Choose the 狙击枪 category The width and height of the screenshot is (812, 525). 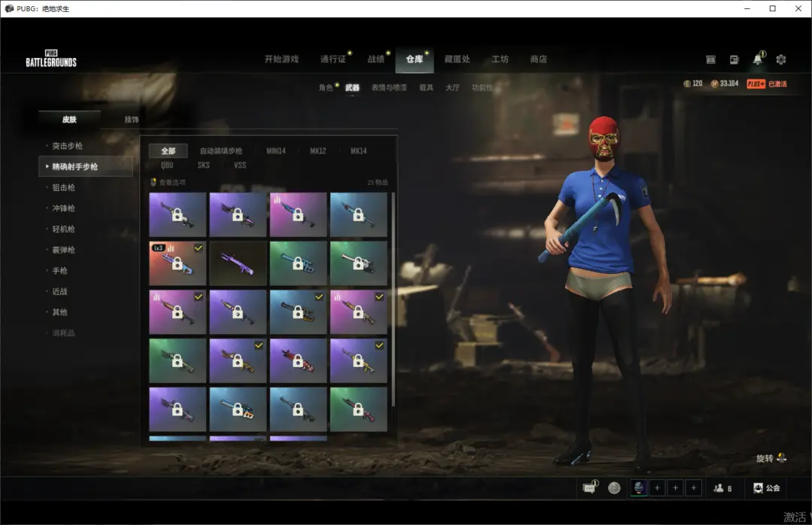(64, 187)
